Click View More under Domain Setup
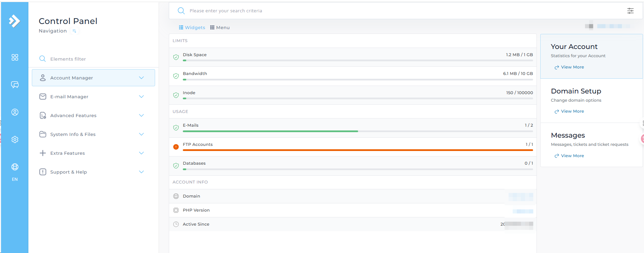The width and height of the screenshot is (644, 253). [x=572, y=111]
